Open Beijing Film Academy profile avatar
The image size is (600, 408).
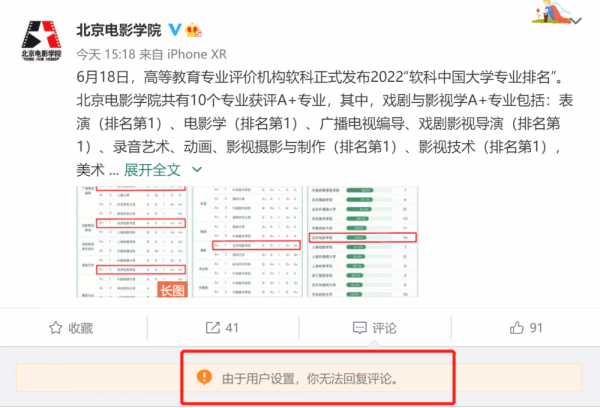pos(41,41)
